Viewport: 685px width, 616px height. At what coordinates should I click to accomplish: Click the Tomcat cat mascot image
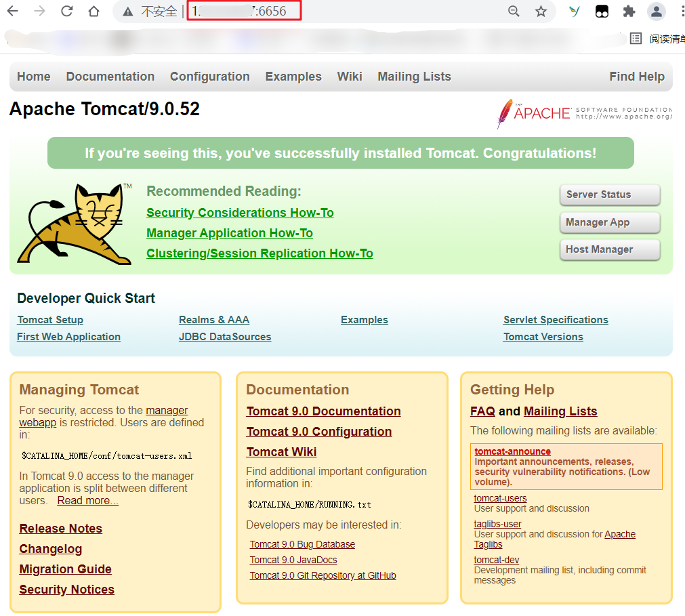click(x=75, y=224)
